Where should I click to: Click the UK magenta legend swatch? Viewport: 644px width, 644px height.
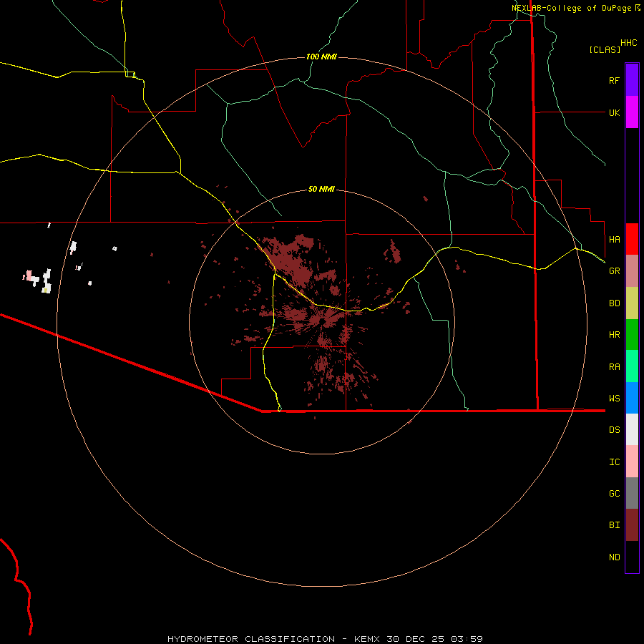click(x=632, y=112)
